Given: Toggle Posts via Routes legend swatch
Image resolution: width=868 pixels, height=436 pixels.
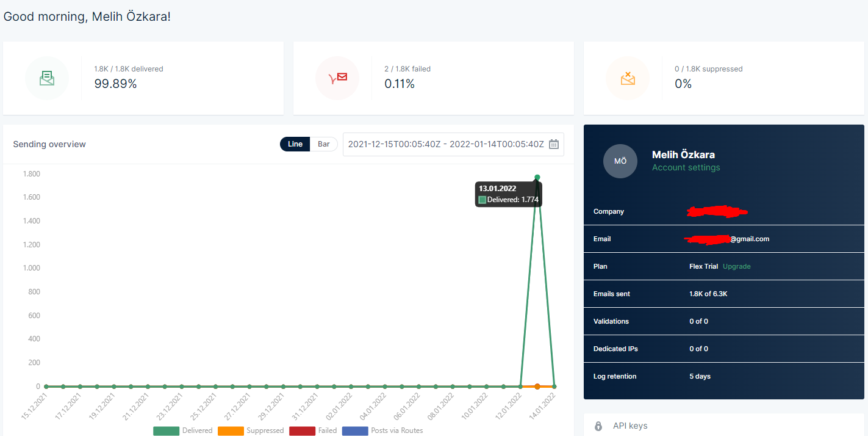Looking at the screenshot, I should coord(355,431).
